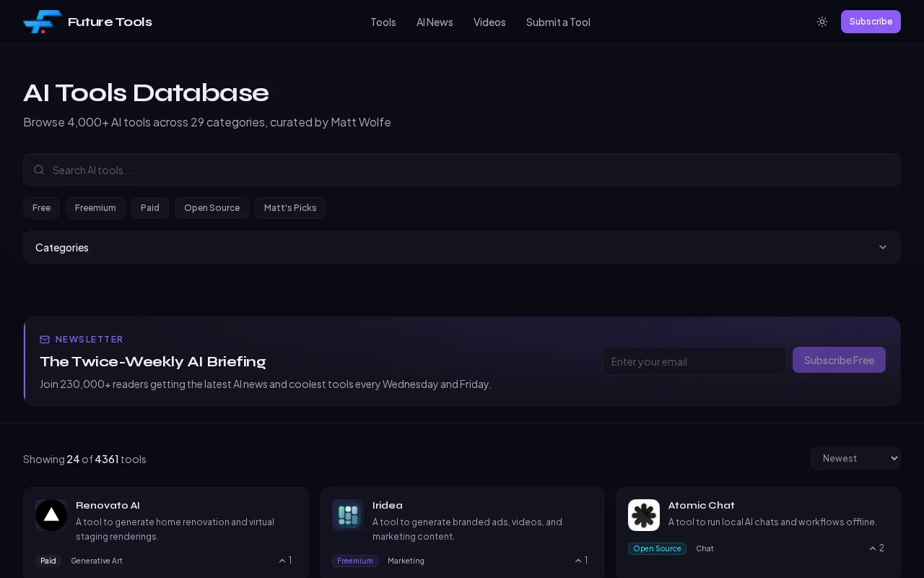Click the Future Tools logo icon
The width and height of the screenshot is (924, 578).
tap(42, 22)
